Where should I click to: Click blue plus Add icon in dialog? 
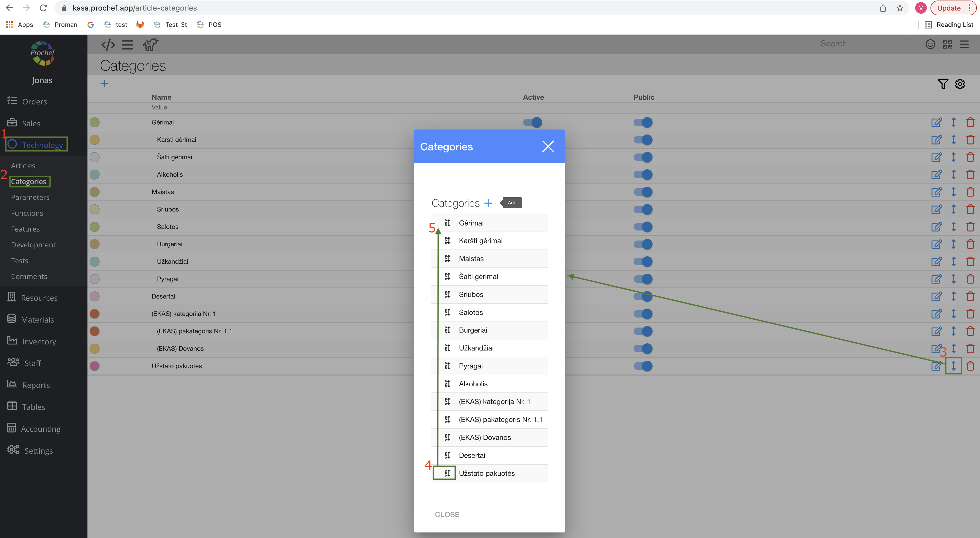coord(488,203)
